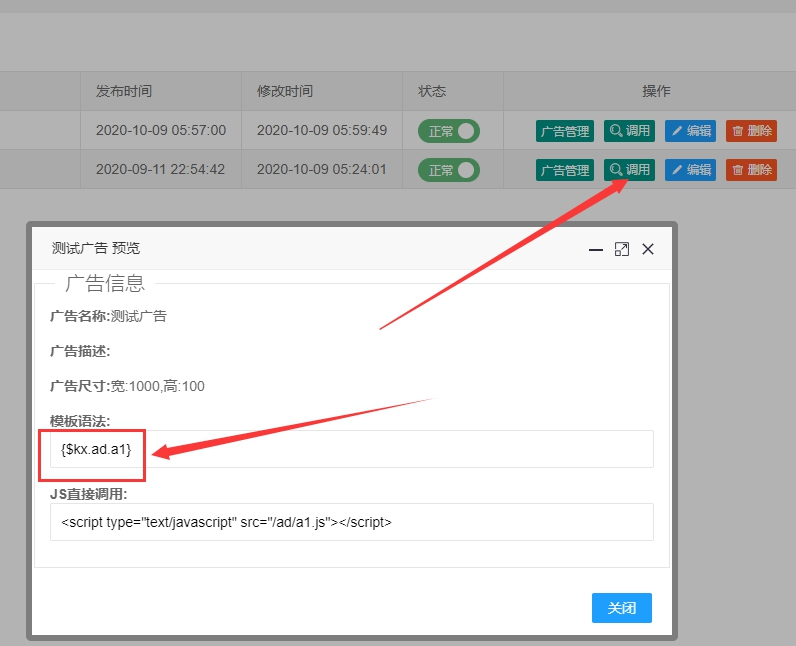Delete the ad in the 05:57:00 row
Image resolution: width=796 pixels, height=646 pixels.
[x=751, y=131]
